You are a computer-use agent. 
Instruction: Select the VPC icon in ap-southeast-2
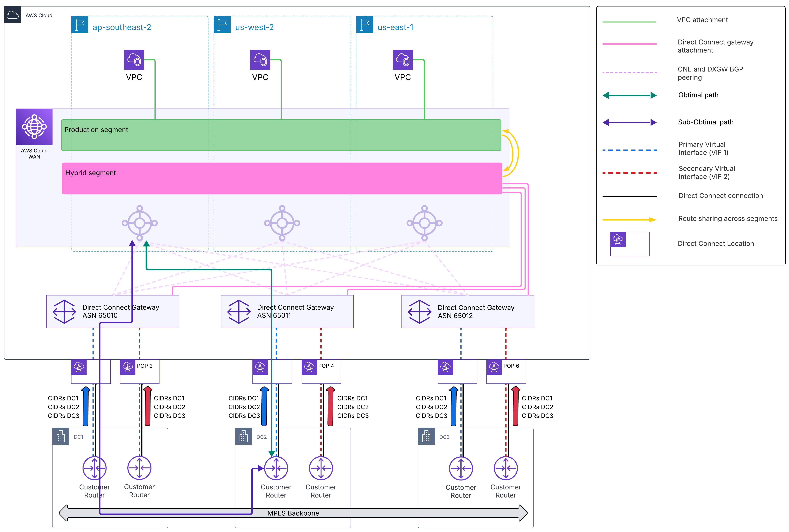[134, 60]
